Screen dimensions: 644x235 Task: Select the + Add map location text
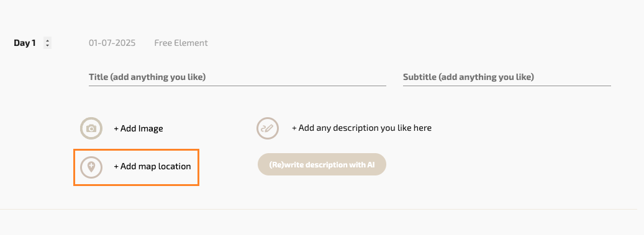[x=152, y=167]
